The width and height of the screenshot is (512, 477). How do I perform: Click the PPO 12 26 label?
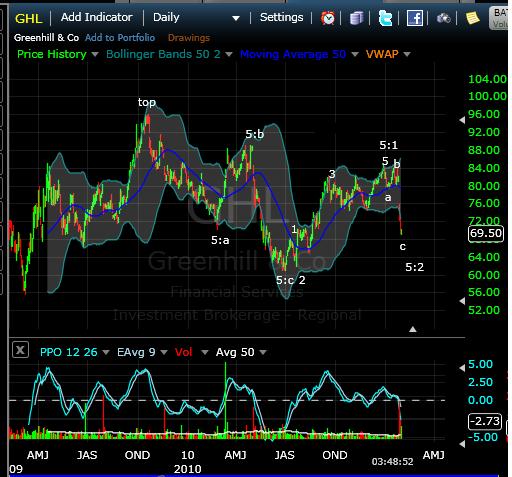[69, 352]
